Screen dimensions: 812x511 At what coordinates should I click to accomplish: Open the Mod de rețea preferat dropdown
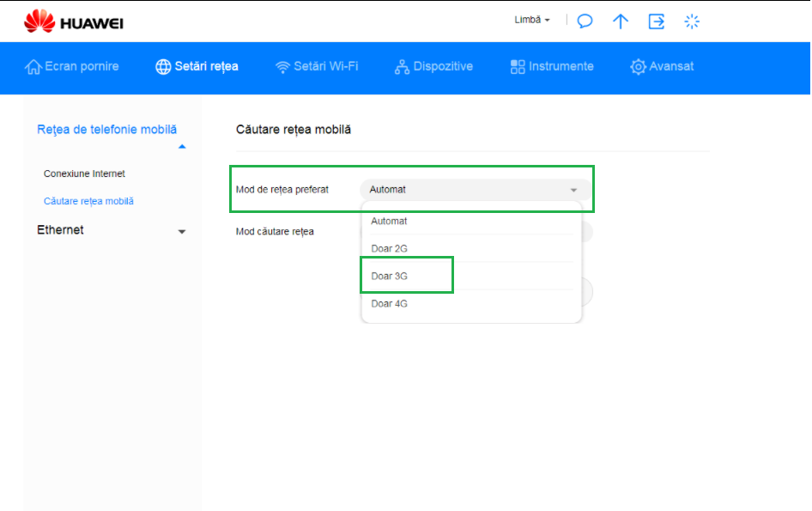point(475,190)
